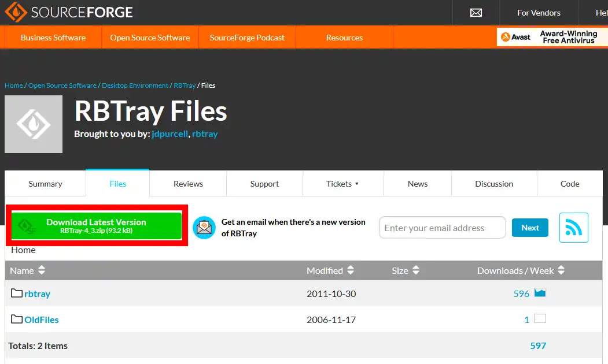The image size is (608, 364).
Task: Click the RBTray project placeholder logo
Action: click(x=34, y=124)
